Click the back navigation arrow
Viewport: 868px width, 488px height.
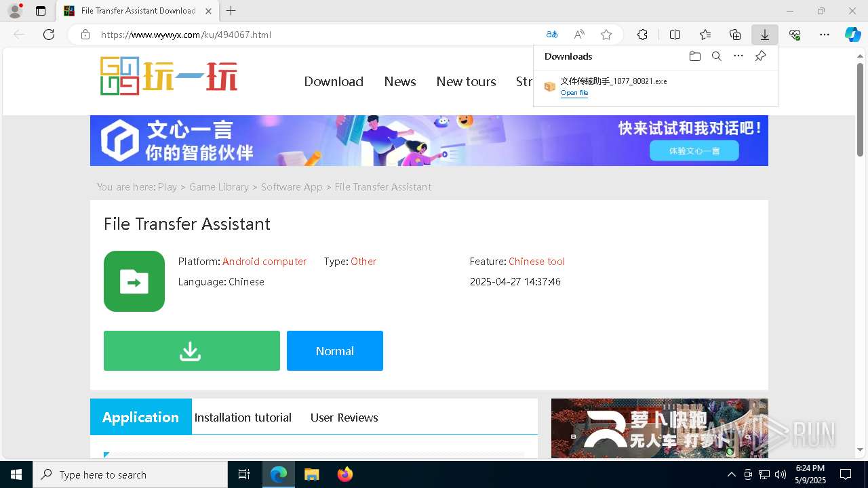19,35
